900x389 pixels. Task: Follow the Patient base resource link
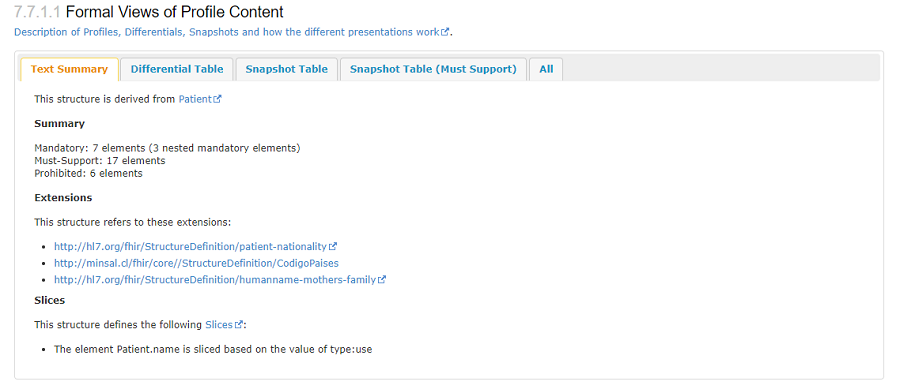200,99
